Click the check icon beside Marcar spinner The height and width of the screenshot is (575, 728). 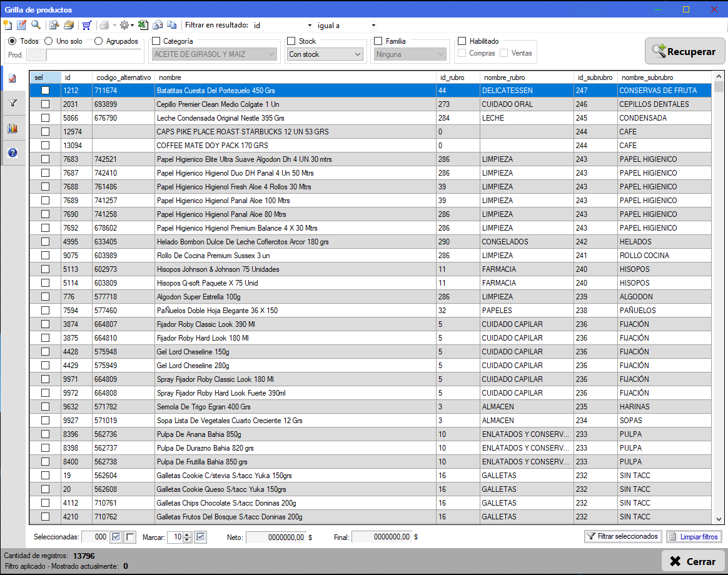[x=201, y=537]
